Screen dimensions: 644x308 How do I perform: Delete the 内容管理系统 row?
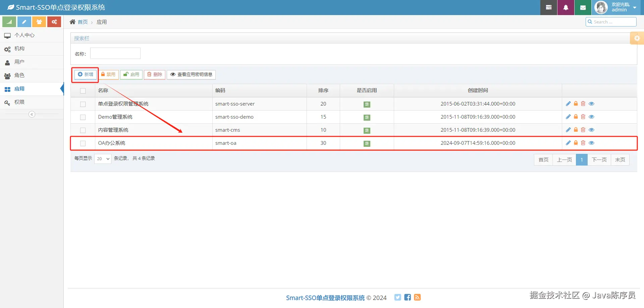pos(583,130)
